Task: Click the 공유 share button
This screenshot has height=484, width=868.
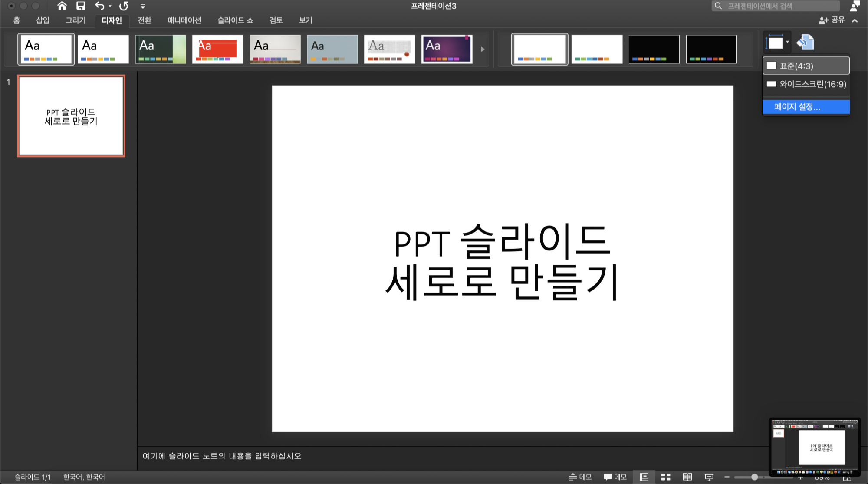Action: tap(832, 20)
